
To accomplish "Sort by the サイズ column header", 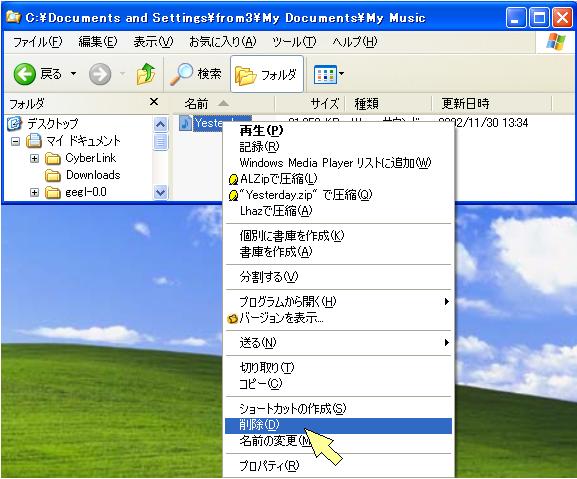I will pos(309,104).
